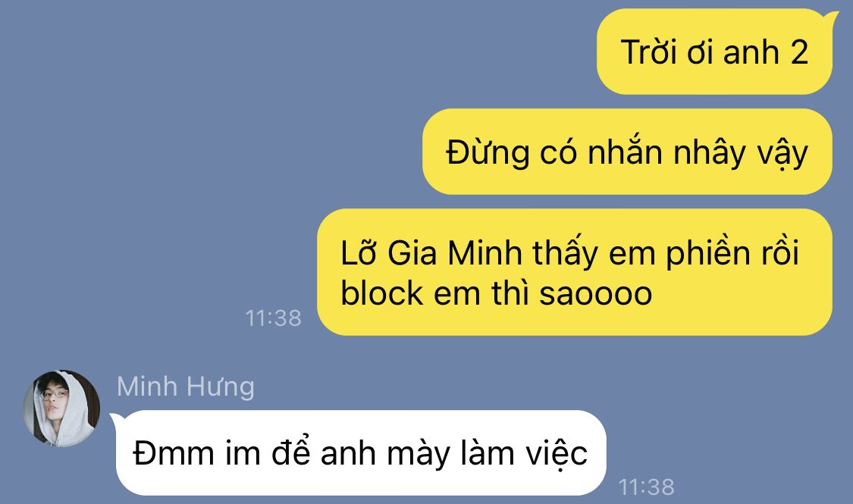The height and width of the screenshot is (504, 853).
Task: Click the number 2 in the top bubble
Action: click(x=799, y=52)
